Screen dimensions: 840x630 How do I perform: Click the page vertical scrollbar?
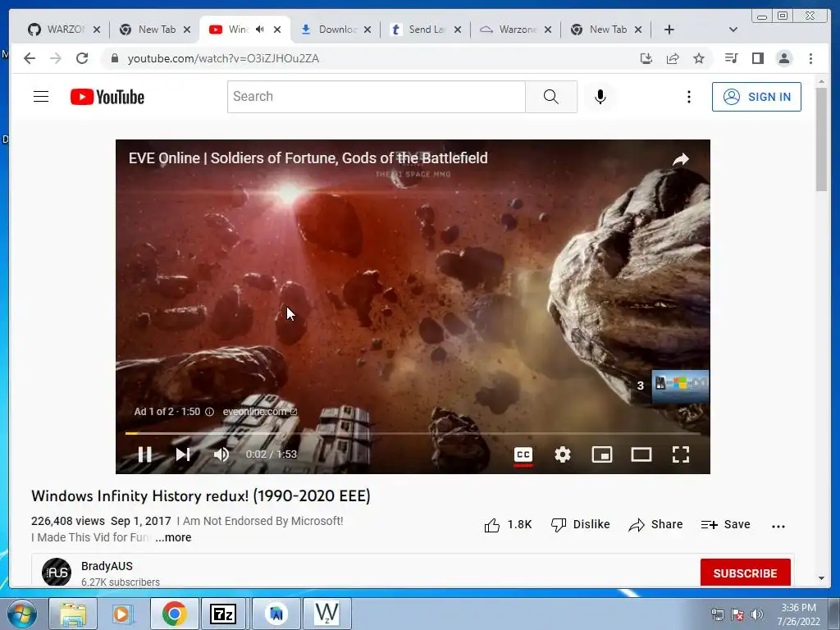822,139
